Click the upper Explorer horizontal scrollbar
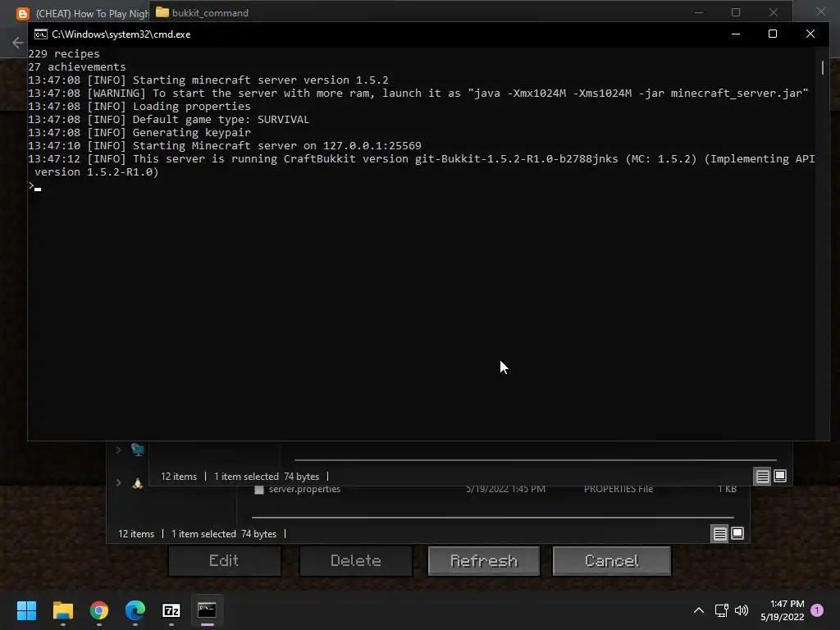The image size is (840, 630). click(x=535, y=459)
